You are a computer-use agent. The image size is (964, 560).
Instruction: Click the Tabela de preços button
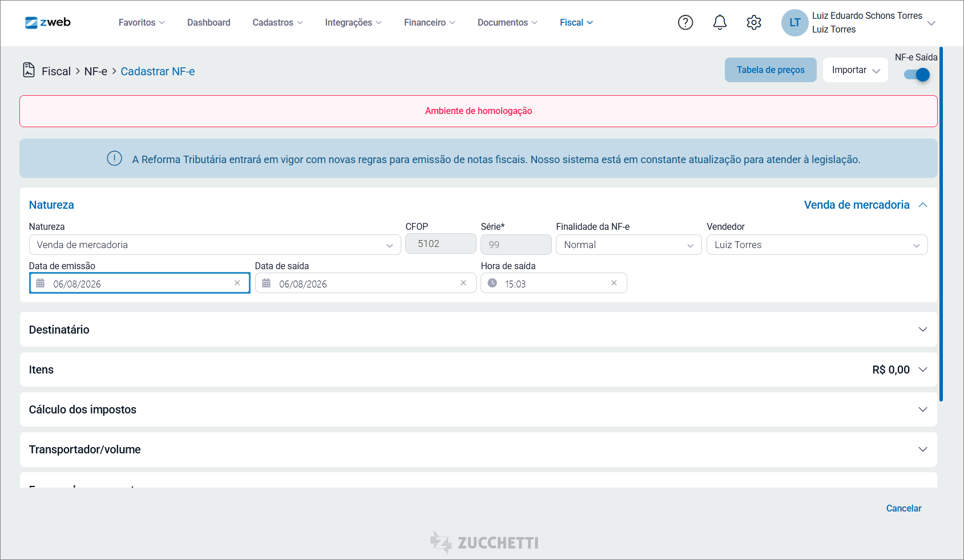click(771, 70)
